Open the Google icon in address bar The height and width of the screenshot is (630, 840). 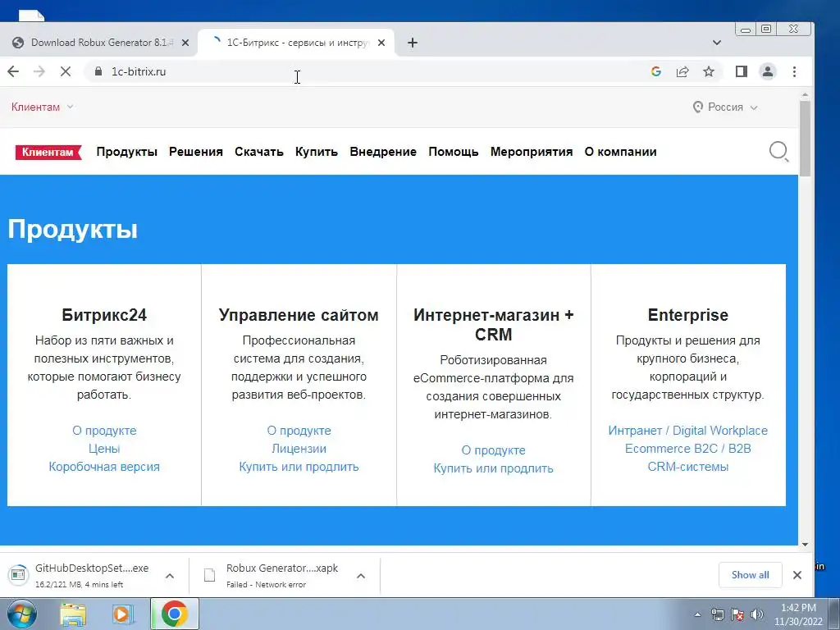(656, 71)
